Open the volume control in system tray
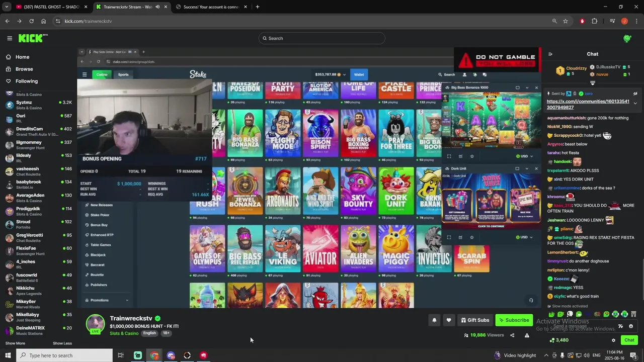Viewport: 644px width, 362px height. [587, 355]
